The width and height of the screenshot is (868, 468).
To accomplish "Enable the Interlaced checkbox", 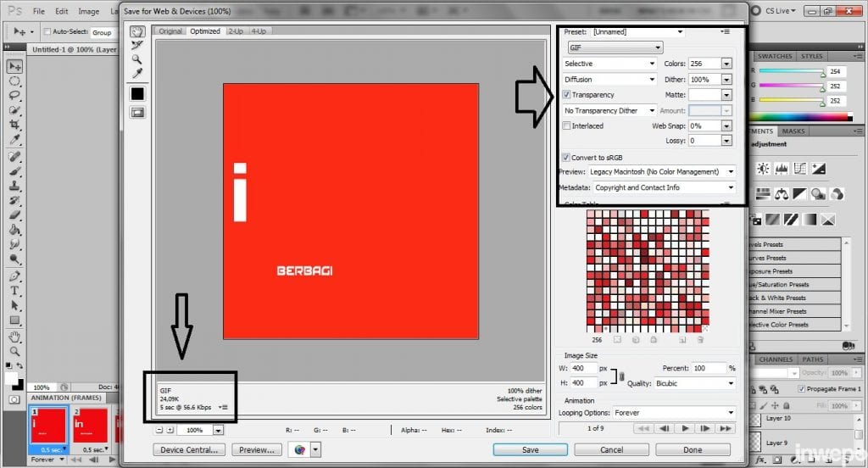I will pyautogui.click(x=567, y=125).
